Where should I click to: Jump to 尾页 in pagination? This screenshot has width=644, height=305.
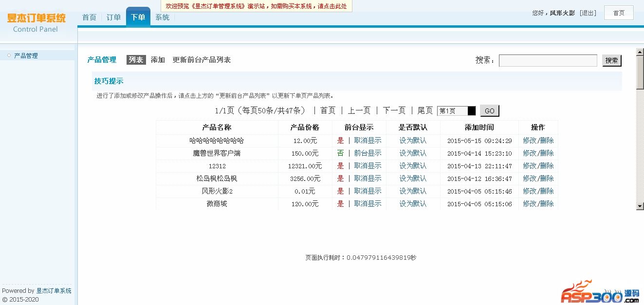coord(425,110)
